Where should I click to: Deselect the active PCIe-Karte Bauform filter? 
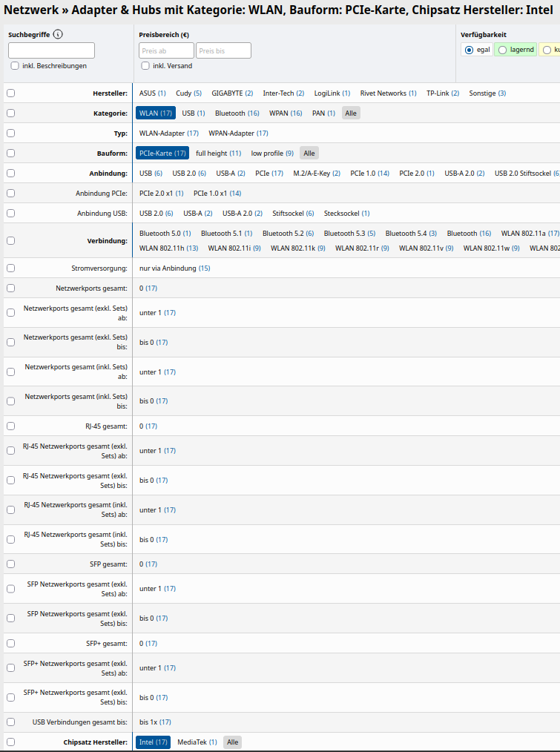(162, 153)
